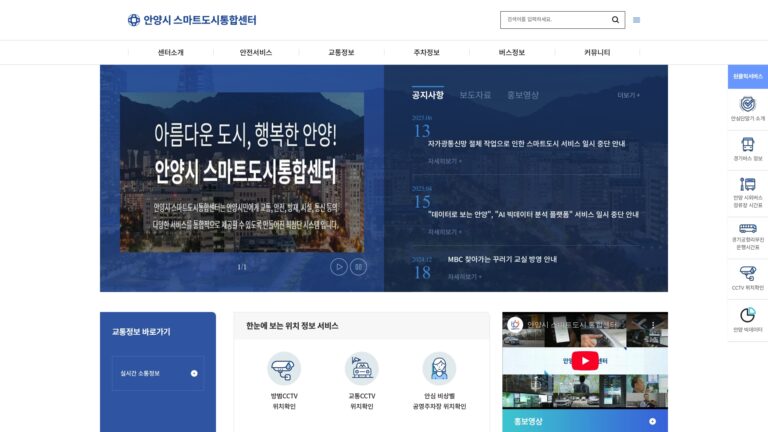Click the 경기버스 정보 bus icon
The image size is (768, 432).
coord(747,144)
